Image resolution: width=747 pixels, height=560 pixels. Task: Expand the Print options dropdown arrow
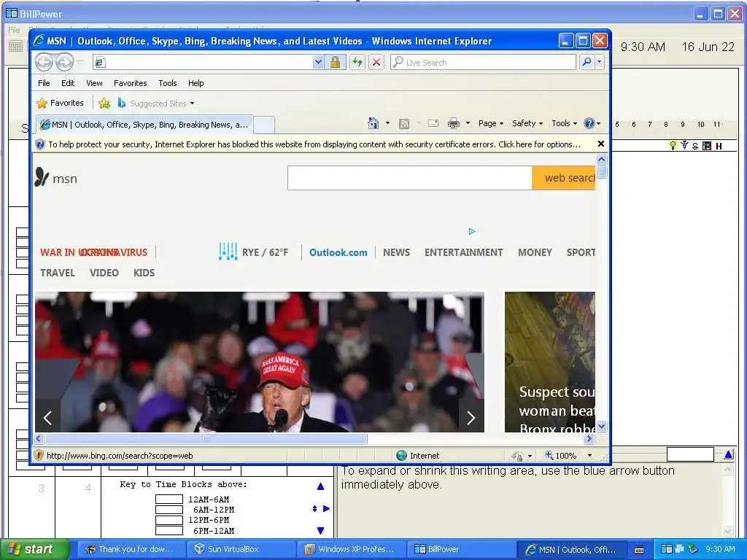468,123
